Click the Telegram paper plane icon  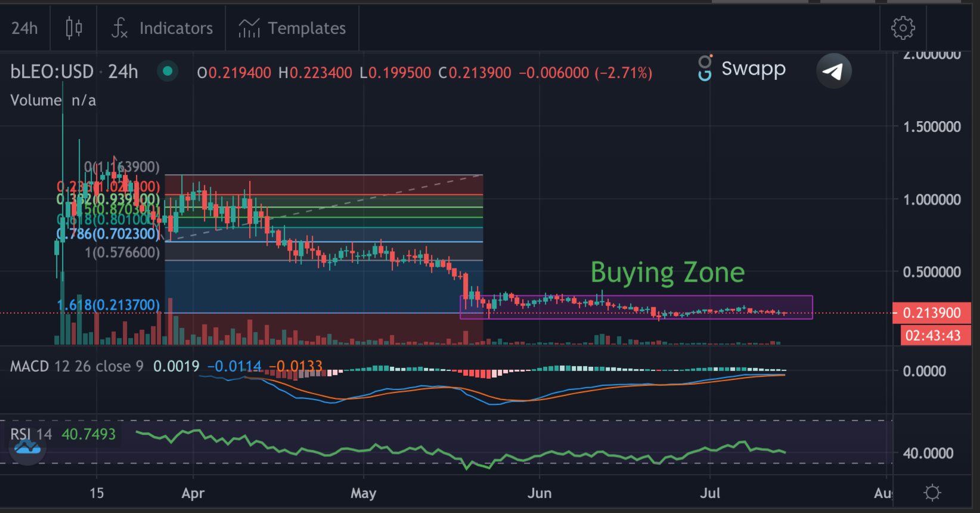[833, 71]
